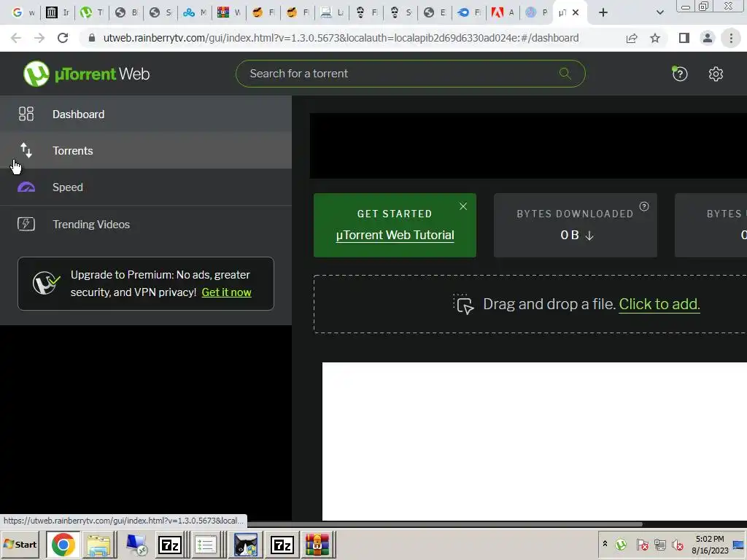Open the Torrents sidebar item
Image resolution: width=747 pixels, height=560 pixels.
point(146,150)
